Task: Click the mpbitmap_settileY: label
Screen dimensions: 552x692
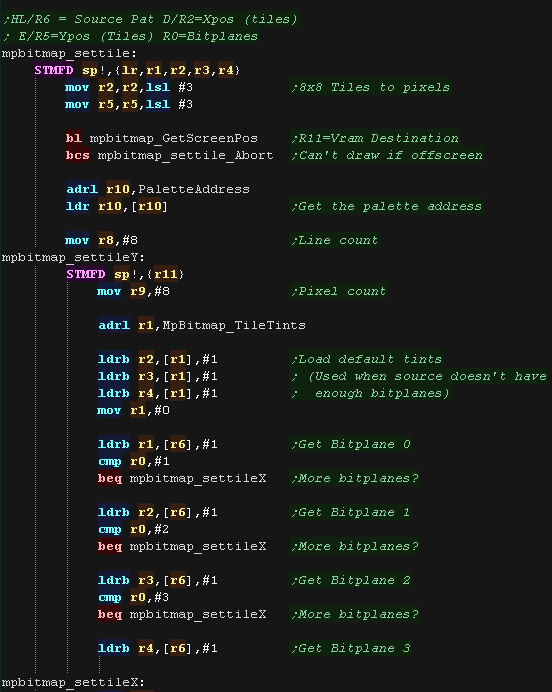Action: (x=73, y=257)
